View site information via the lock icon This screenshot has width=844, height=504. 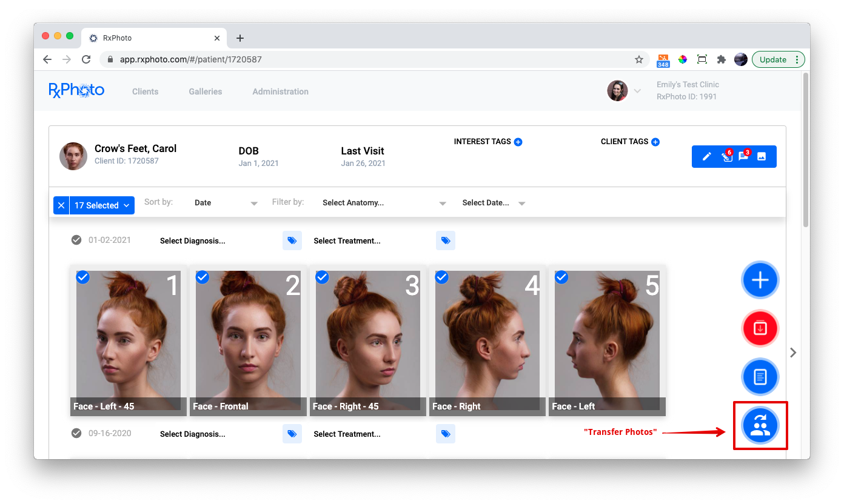click(x=110, y=59)
